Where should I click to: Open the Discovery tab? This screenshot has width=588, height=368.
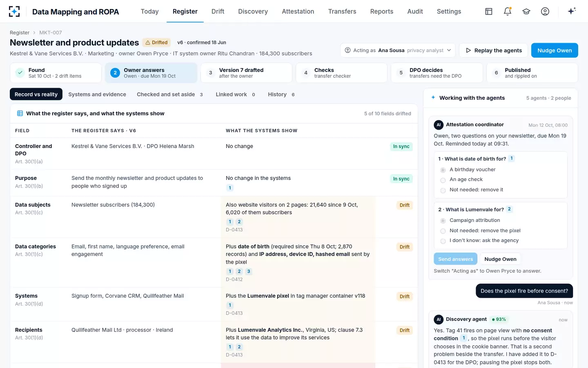coord(253,11)
